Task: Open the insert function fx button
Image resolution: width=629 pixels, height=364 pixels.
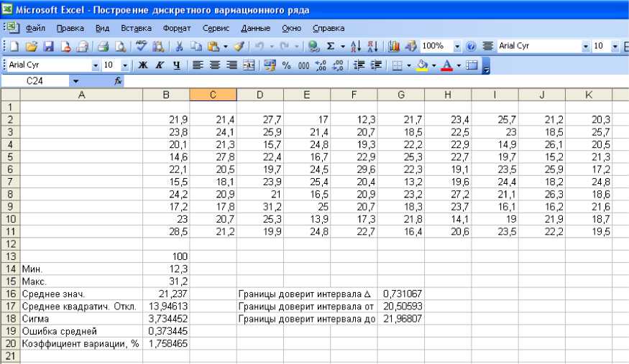Action: tap(118, 81)
